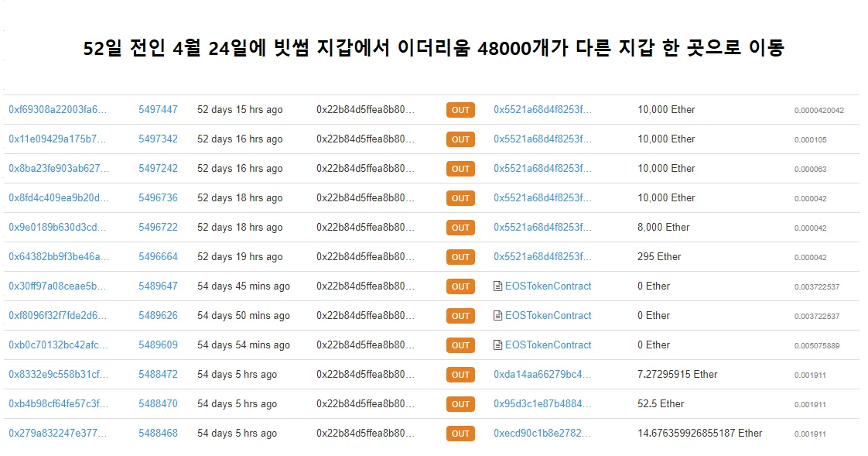Screen dimensions: 868x456
Task: Select fee value 0.005075889
Action: pos(816,345)
